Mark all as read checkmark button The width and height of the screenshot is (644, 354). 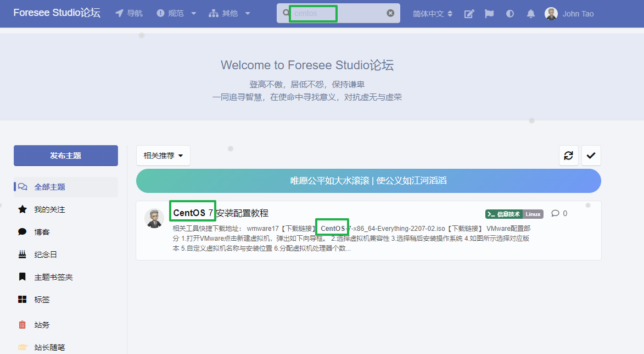point(591,156)
